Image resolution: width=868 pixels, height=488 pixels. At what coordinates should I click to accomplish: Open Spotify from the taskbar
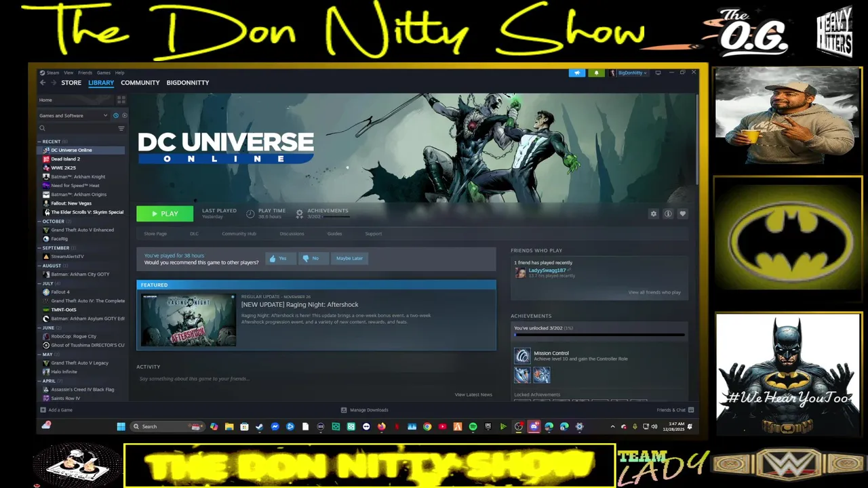pos(473,426)
